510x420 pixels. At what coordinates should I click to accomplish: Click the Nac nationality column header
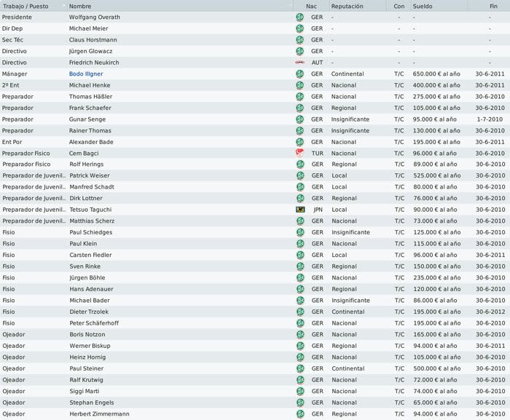tap(311, 6)
